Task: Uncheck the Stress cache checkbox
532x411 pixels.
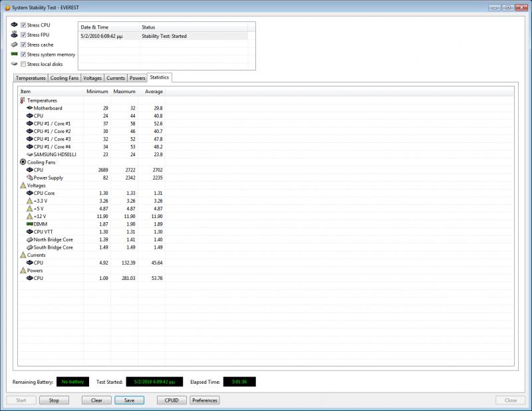Action: point(23,45)
